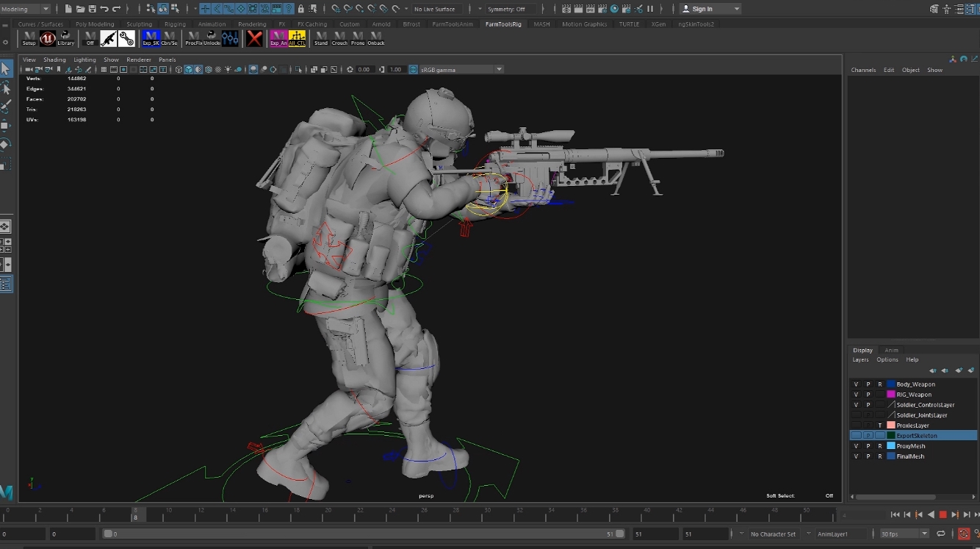Viewport: 980px width, 549px height.
Task: Click the Exp_SK blue shelf icon
Action: tap(151, 38)
